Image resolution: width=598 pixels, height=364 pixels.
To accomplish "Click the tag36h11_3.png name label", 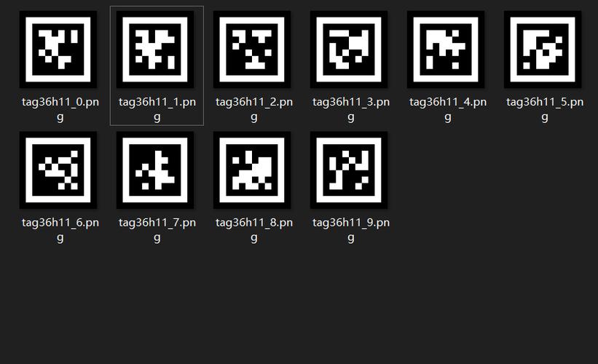I will click(351, 109).
